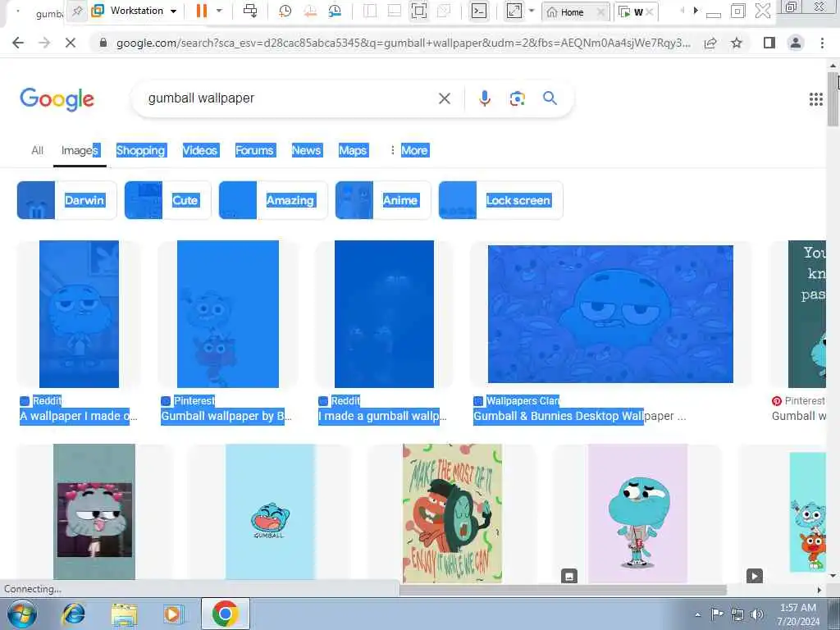
Task: Go to the Google homepage via the logo
Action: pos(57,99)
